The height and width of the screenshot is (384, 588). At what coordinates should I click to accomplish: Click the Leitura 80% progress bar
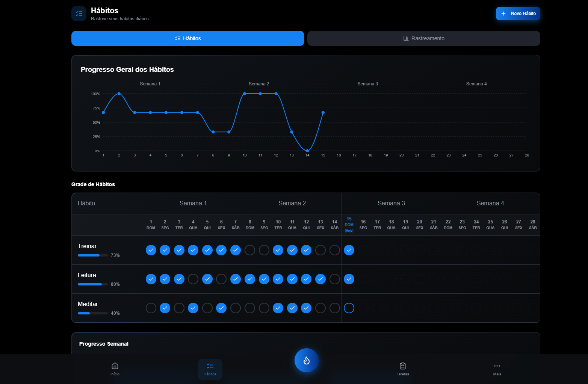pyautogui.click(x=93, y=284)
